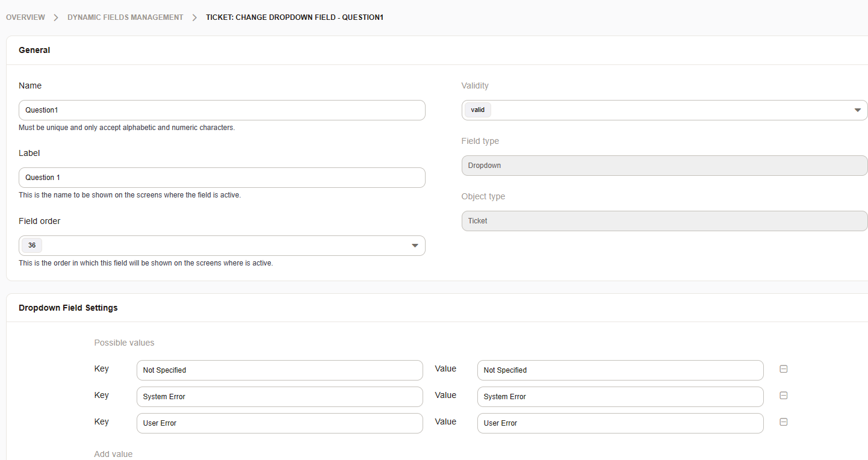The height and width of the screenshot is (460, 868).
Task: Select the 'valid' tag in Validity
Action: tap(478, 110)
